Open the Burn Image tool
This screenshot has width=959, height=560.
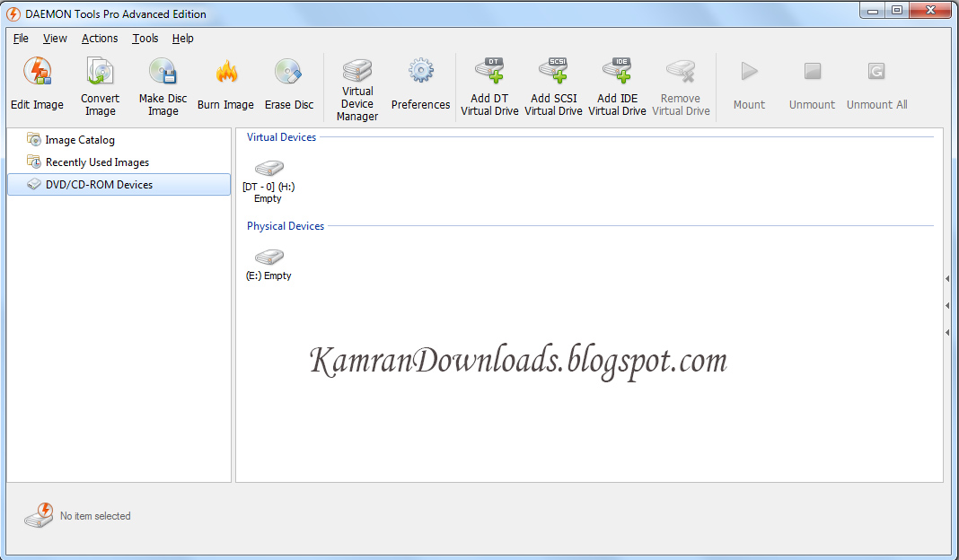click(225, 81)
